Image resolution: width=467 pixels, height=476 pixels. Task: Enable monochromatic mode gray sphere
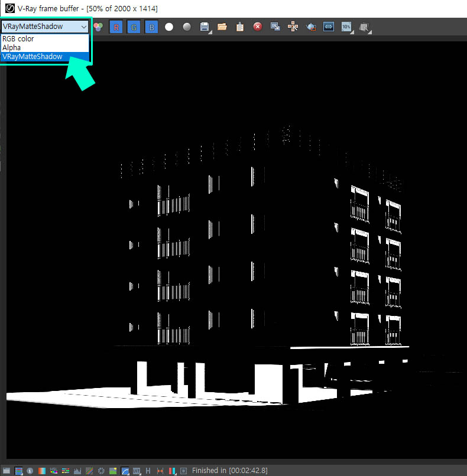(x=187, y=27)
